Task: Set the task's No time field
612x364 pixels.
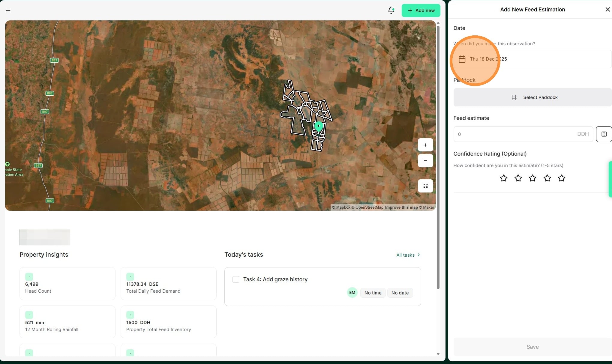Action: point(373,293)
